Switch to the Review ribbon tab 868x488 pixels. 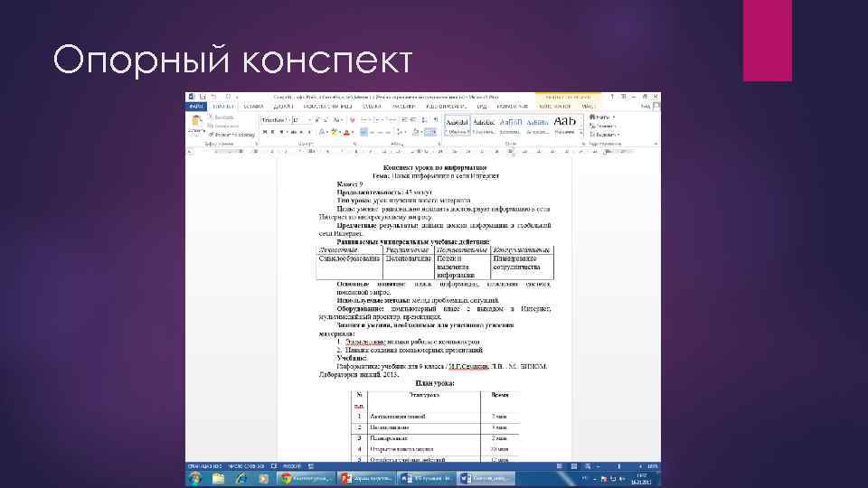447,107
